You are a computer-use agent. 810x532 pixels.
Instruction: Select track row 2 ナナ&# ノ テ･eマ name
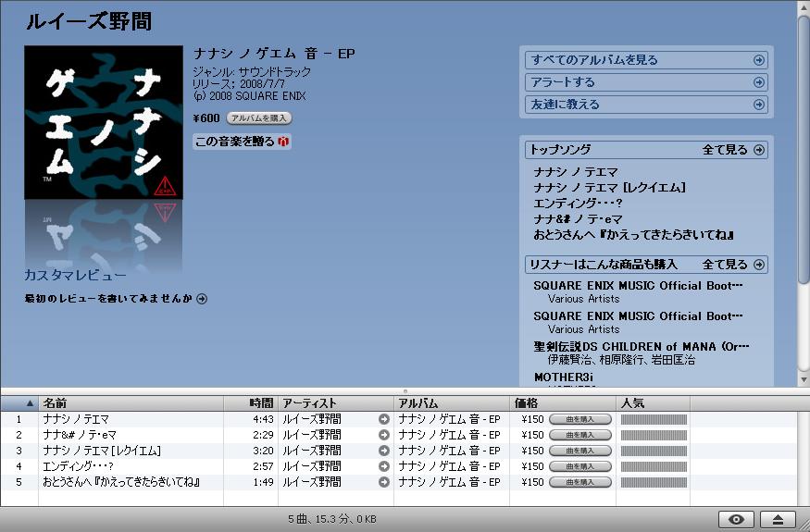tap(80, 435)
